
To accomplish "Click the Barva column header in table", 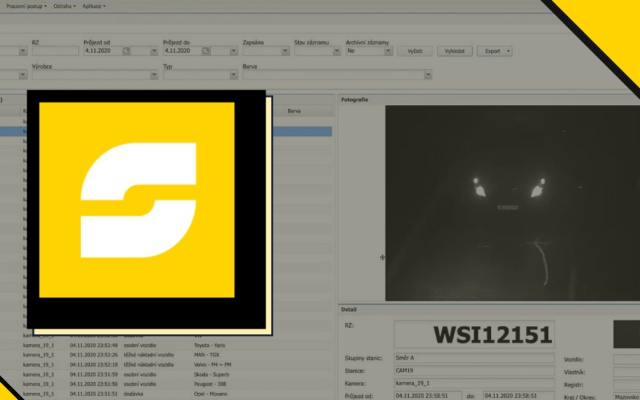I will point(308,111).
